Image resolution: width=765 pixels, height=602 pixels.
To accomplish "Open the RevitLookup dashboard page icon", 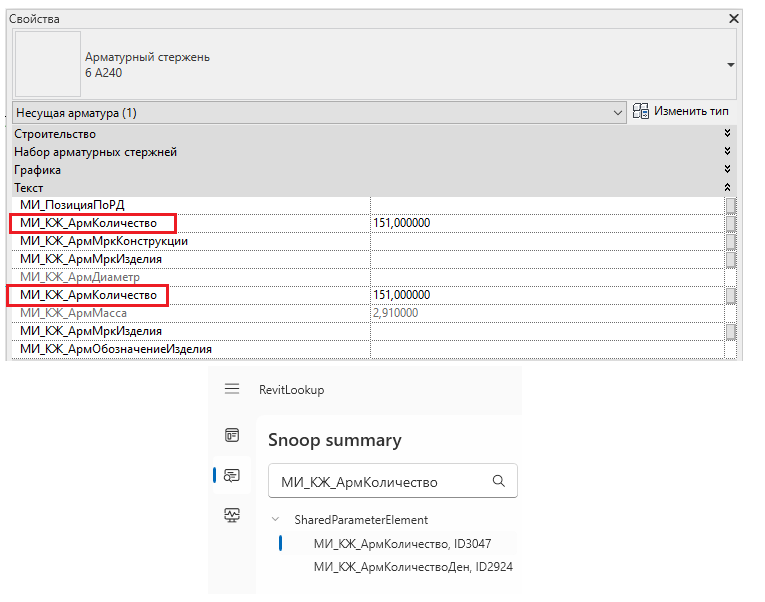I will pos(232,435).
